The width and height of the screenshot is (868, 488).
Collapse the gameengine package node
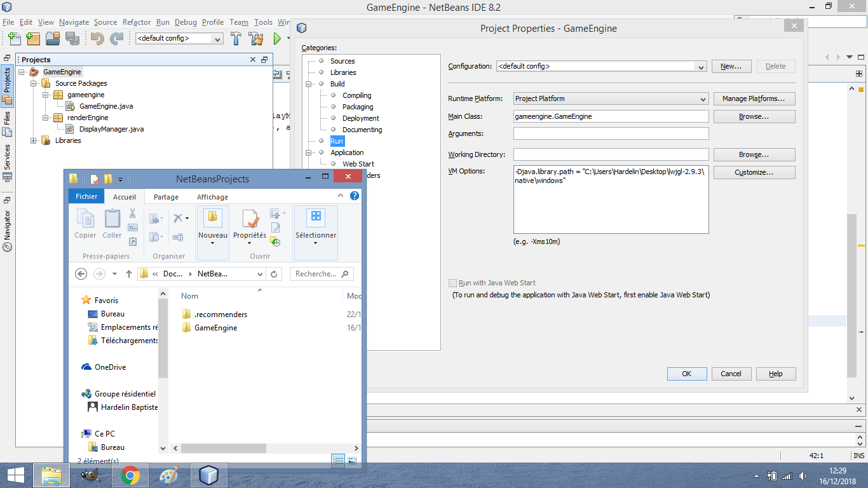tap(46, 95)
